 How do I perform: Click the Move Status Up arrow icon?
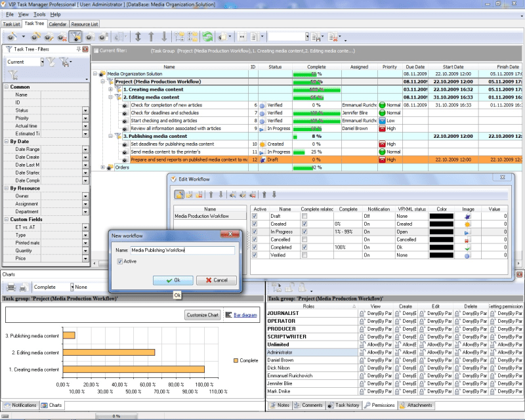pos(264,193)
